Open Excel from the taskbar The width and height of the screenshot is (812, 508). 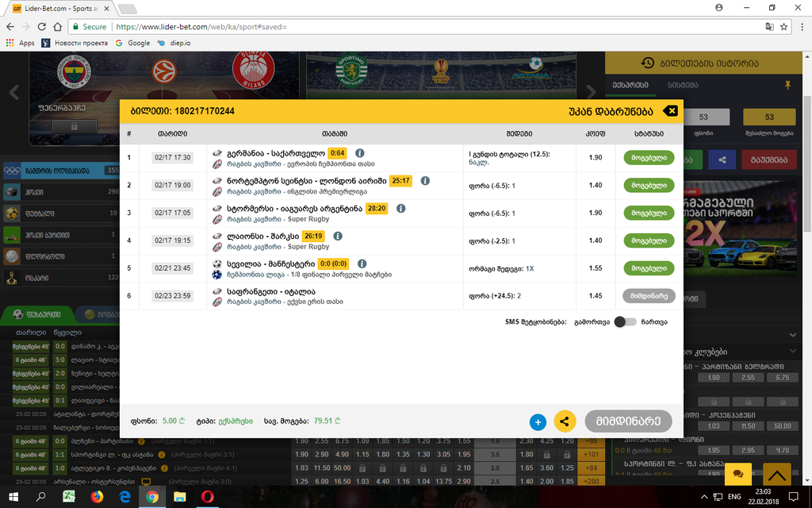[x=69, y=497]
